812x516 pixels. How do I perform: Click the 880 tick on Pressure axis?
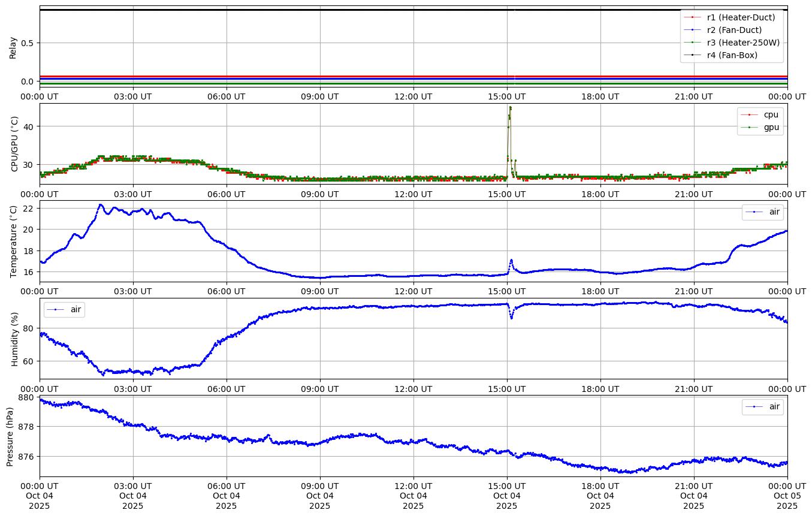26,397
